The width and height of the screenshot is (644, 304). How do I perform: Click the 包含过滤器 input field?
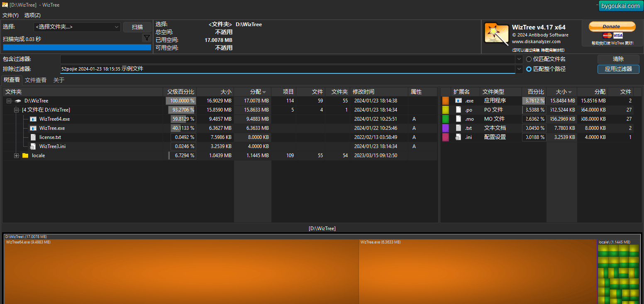point(288,59)
